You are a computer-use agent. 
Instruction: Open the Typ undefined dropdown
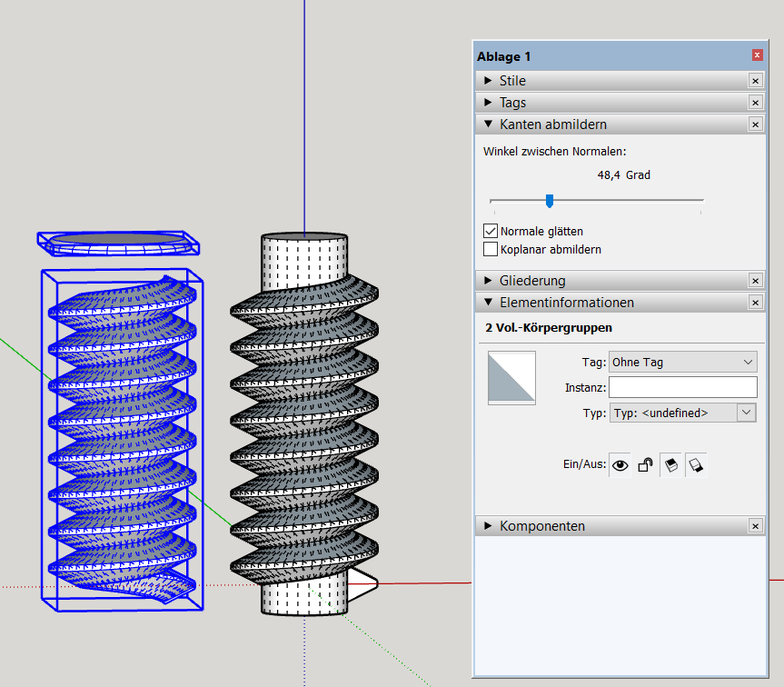[682, 413]
